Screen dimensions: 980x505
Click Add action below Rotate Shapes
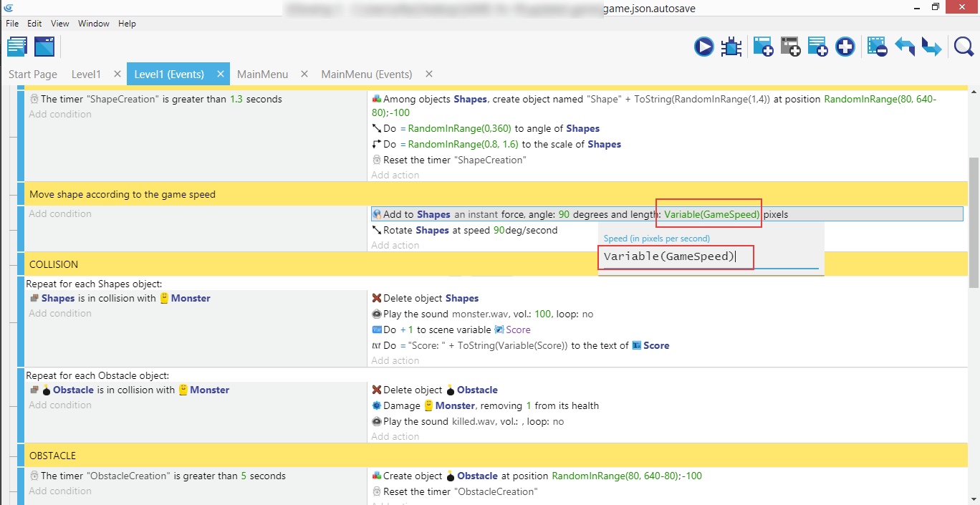pos(395,245)
